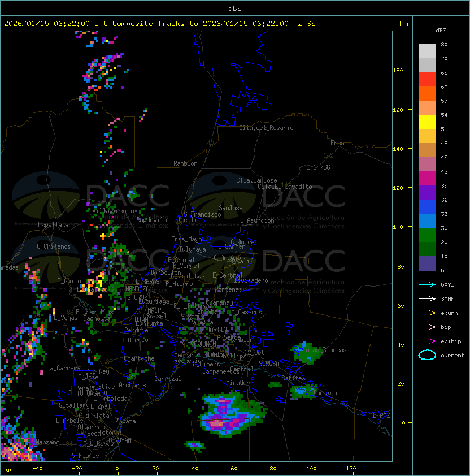Click the white 30HM arrow icon in legend
470x476 pixels.
[427, 298]
